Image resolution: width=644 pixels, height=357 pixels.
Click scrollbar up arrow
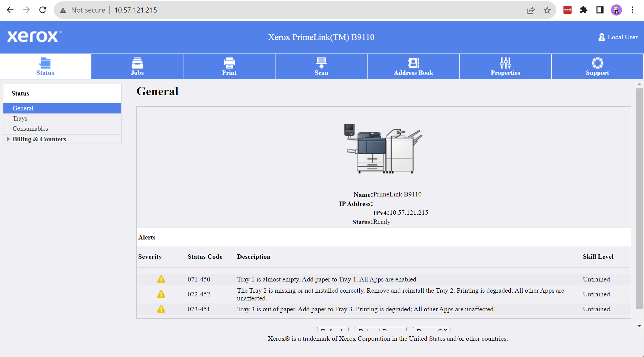click(x=639, y=84)
